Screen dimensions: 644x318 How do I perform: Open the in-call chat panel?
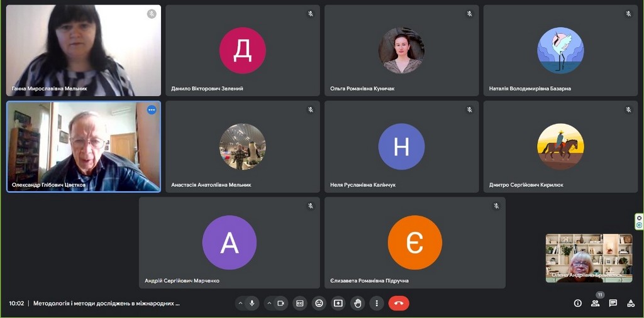[613, 303]
